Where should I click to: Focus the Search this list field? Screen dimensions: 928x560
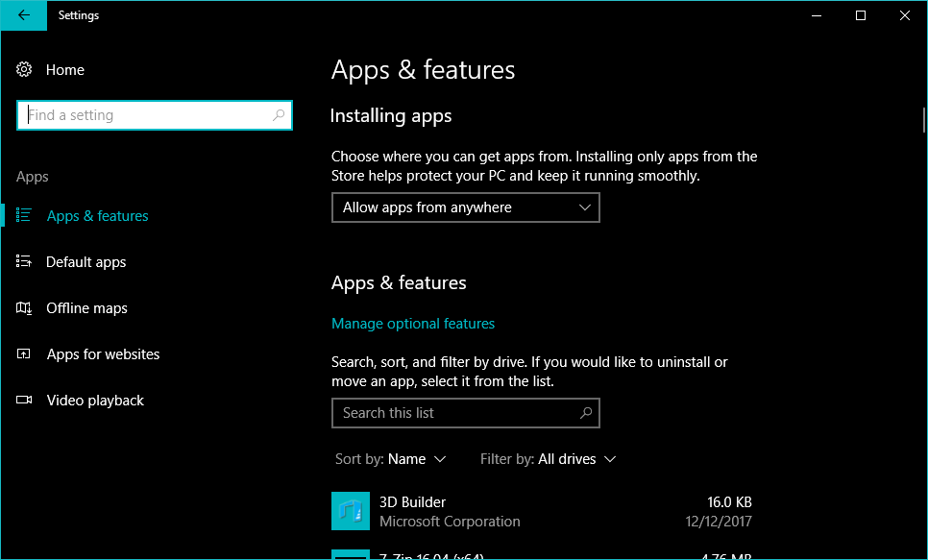point(456,413)
